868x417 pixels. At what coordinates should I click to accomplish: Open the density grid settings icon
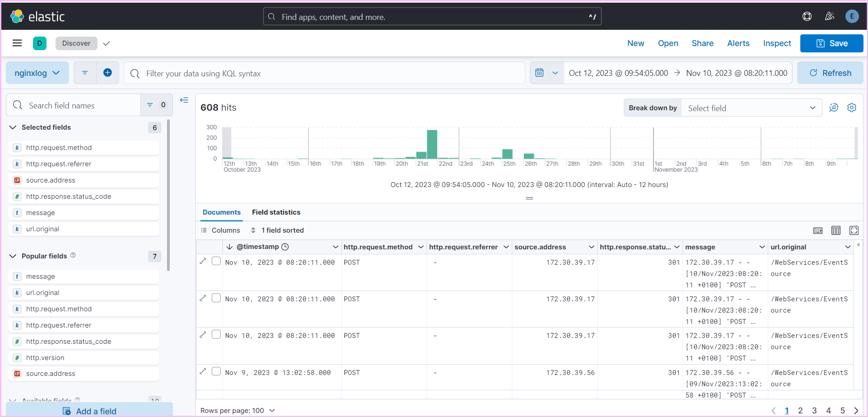[836, 230]
